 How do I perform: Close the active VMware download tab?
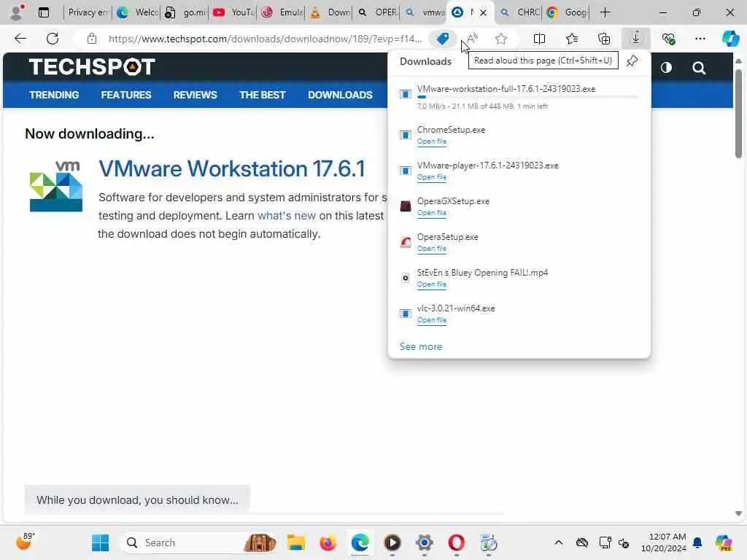pos(483,13)
